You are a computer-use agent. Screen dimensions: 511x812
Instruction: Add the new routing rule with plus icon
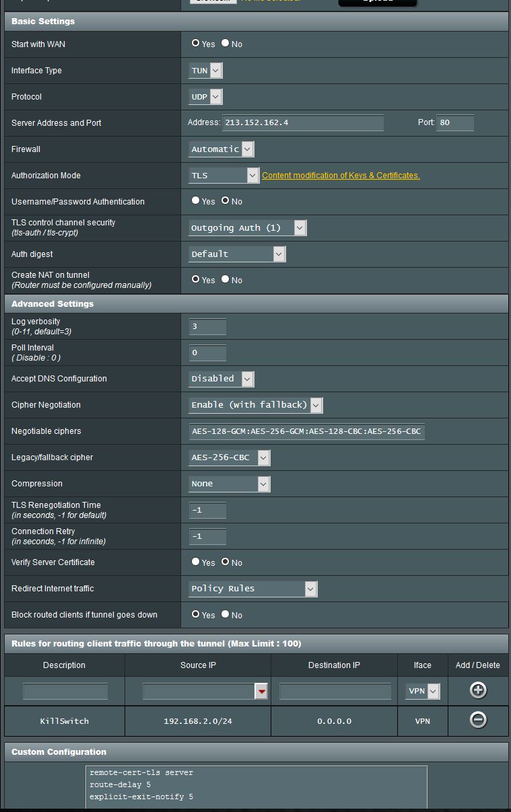point(478,690)
